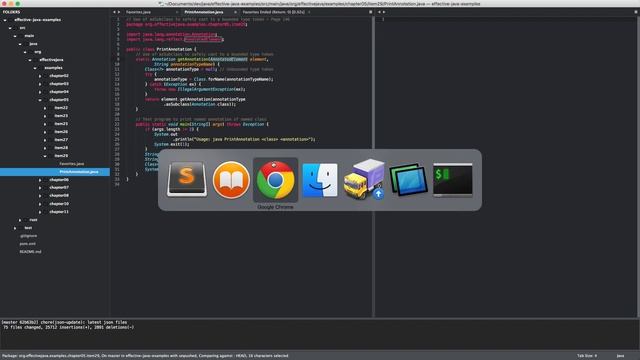Change Tab Size in the status bar

587,356
